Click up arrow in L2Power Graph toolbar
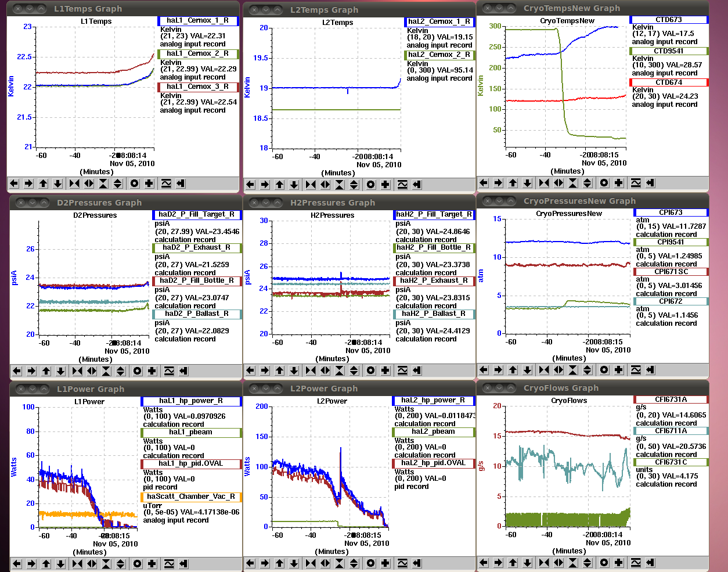The image size is (728, 572). tap(279, 563)
